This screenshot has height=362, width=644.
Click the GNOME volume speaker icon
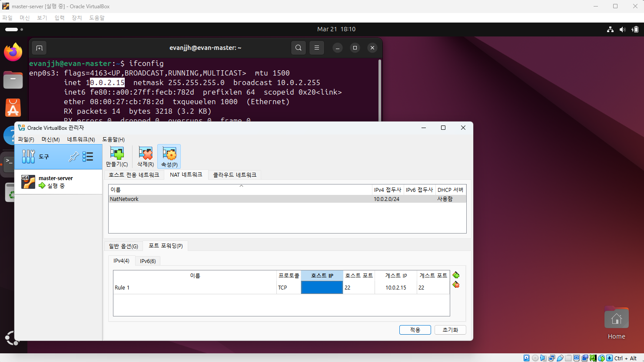623,29
